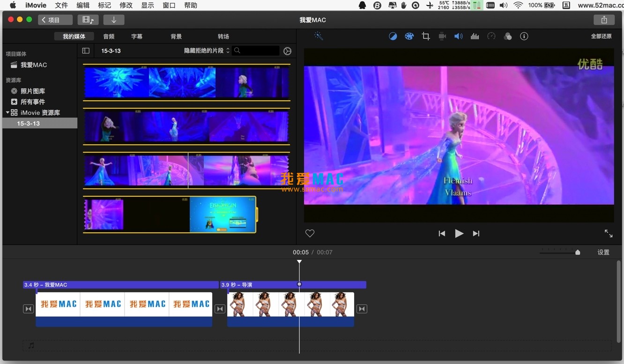Open the 修改 menu
This screenshot has height=364, width=624.
(126, 5)
